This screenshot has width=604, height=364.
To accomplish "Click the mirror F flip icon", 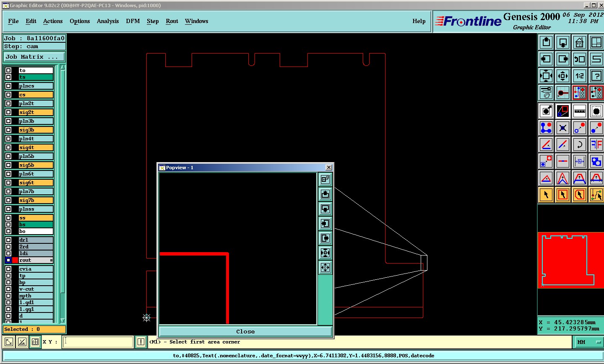I will (596, 145).
